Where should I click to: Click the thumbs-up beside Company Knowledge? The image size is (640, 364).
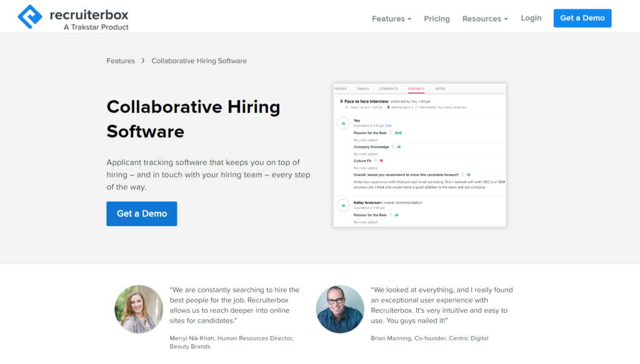pos(399,147)
